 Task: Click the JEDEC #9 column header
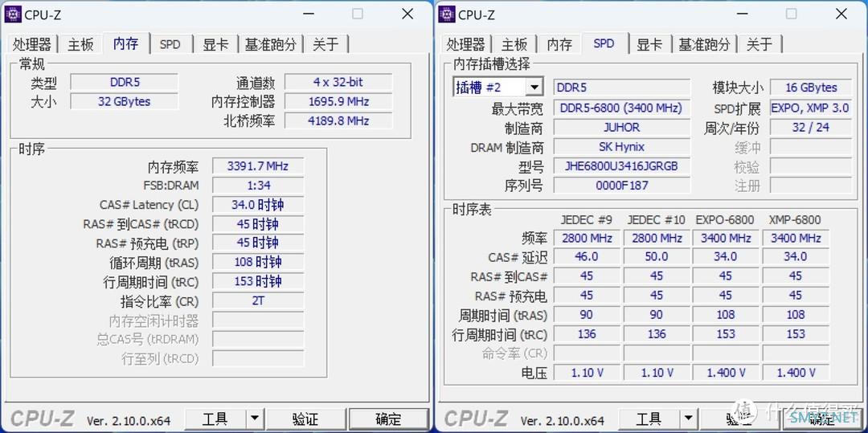coord(586,219)
